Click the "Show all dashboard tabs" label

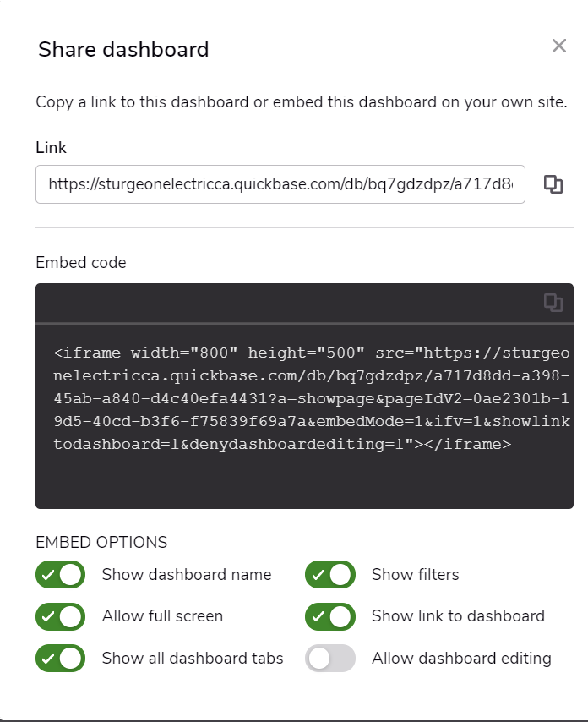(x=193, y=658)
